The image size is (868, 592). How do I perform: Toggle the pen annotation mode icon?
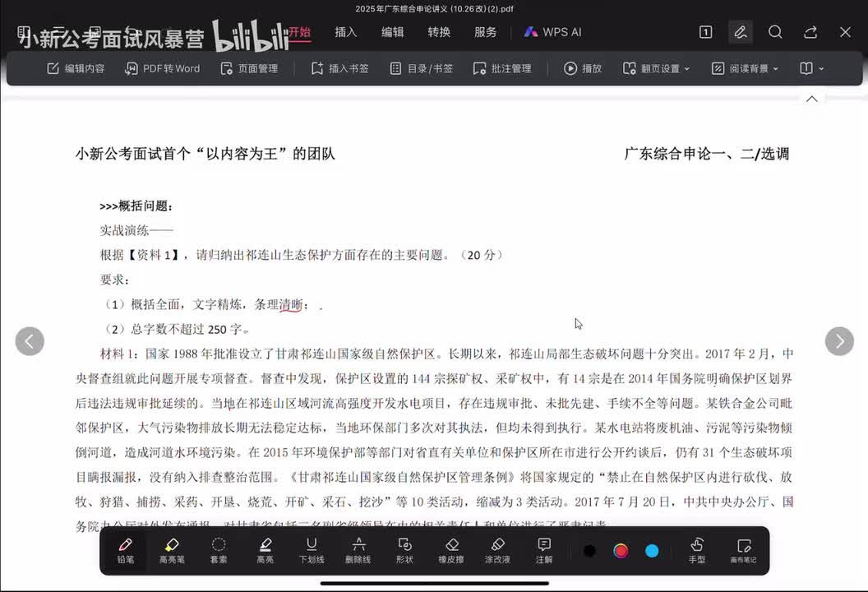pyautogui.click(x=741, y=32)
